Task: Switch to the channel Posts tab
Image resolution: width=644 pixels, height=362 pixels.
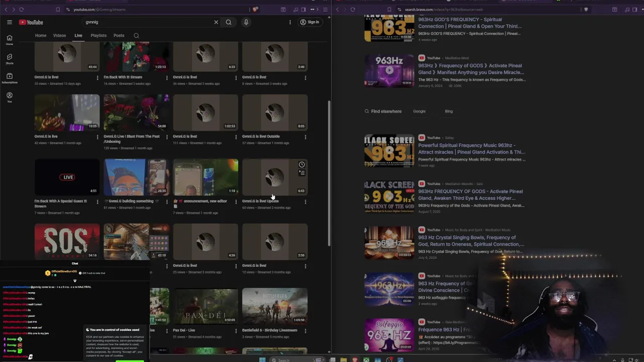Action: (119, 36)
